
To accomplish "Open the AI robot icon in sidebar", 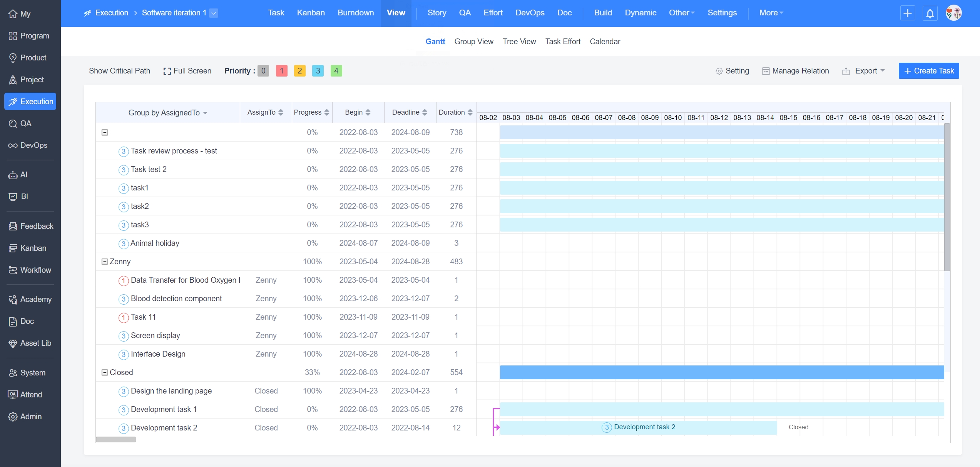I will [13, 175].
